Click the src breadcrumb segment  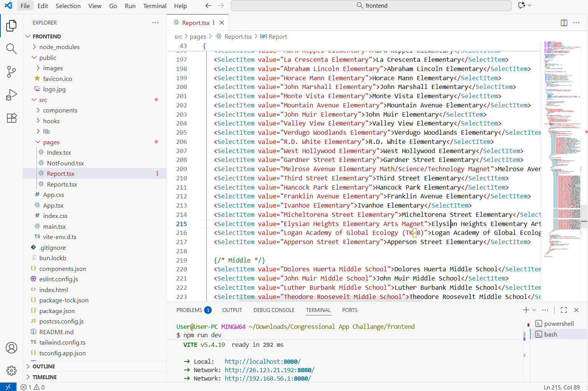point(178,37)
